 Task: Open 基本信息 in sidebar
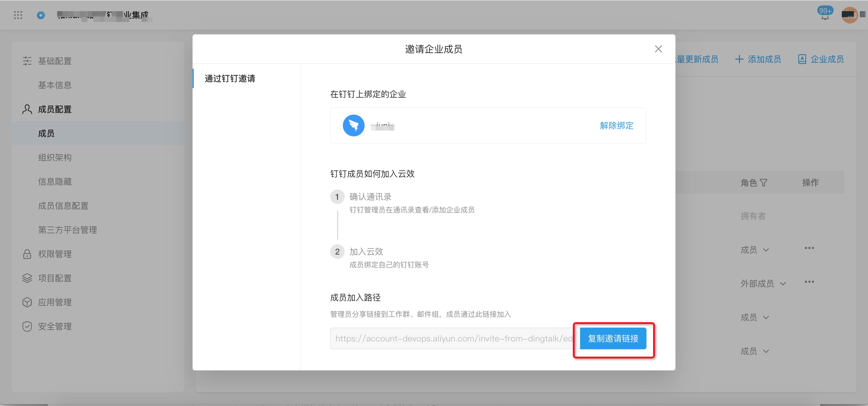[55, 85]
